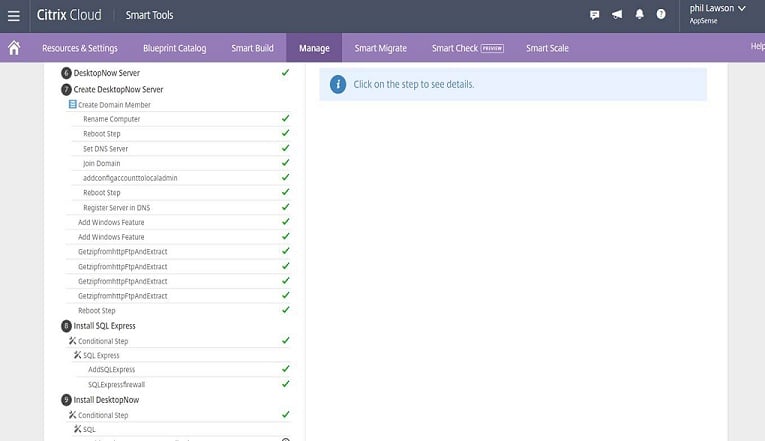The width and height of the screenshot is (765, 441).
Task: Open the feedback chat icon
Action: pos(594,15)
